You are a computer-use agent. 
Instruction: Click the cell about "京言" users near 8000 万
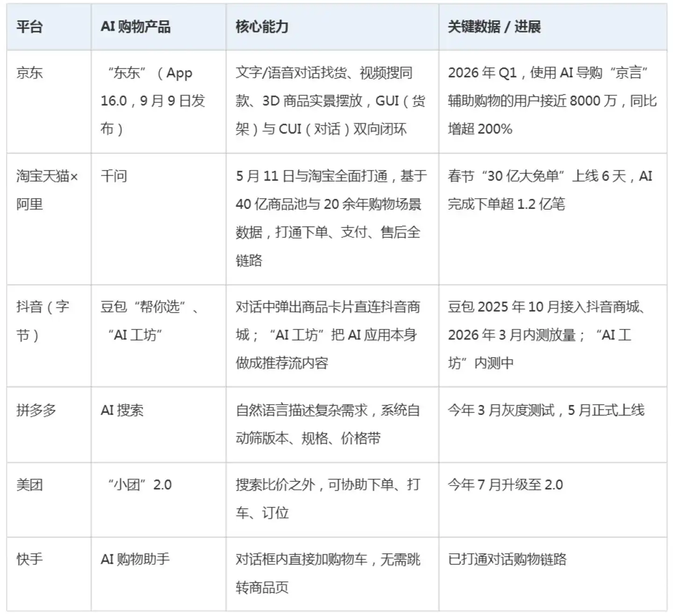[553, 102]
